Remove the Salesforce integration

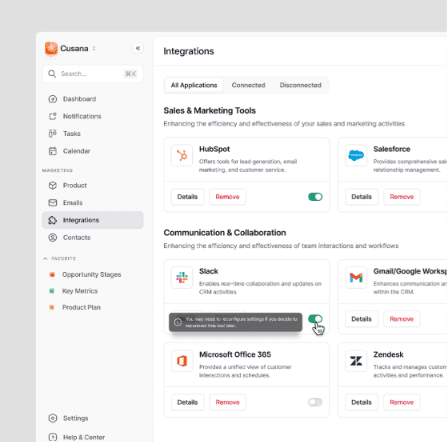401,197
